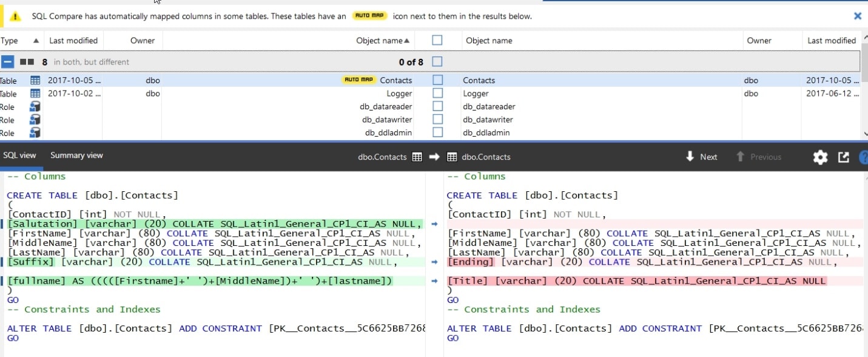Go to the Previous difference

point(759,157)
